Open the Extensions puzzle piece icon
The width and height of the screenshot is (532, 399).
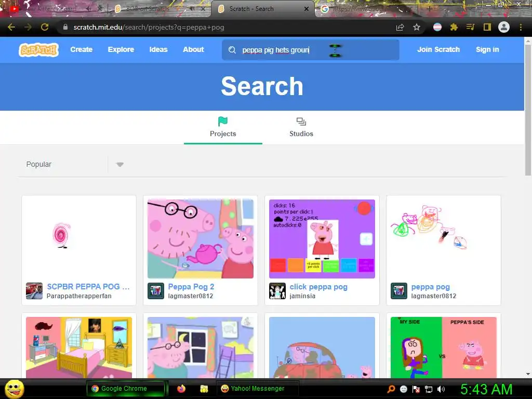(x=454, y=27)
